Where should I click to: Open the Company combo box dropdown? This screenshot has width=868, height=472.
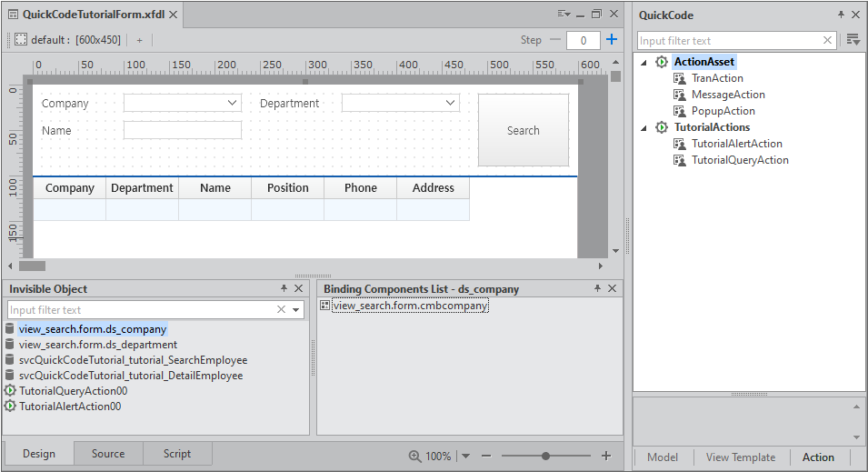(233, 104)
